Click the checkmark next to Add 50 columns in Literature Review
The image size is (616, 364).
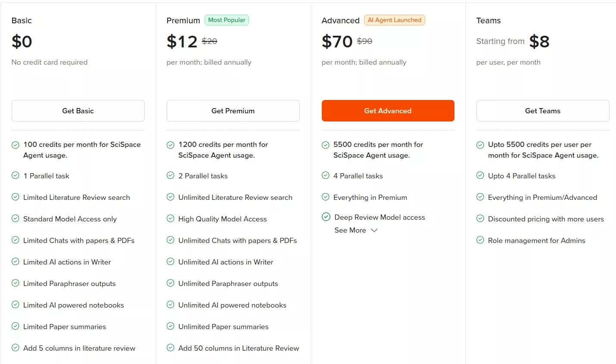(x=171, y=348)
